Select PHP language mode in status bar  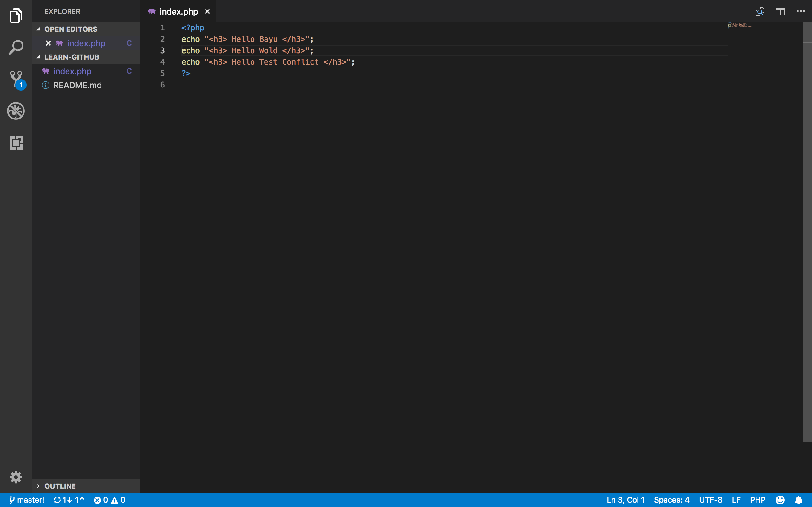coord(758,500)
